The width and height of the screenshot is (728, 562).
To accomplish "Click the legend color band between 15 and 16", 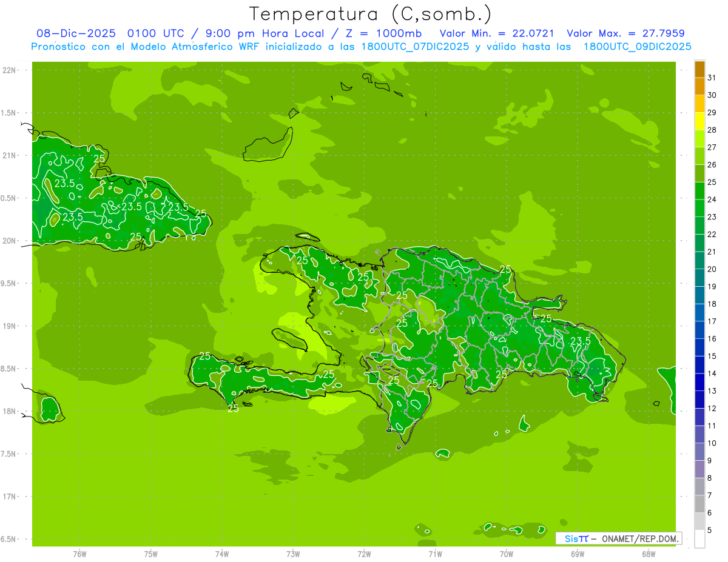I will click(699, 347).
